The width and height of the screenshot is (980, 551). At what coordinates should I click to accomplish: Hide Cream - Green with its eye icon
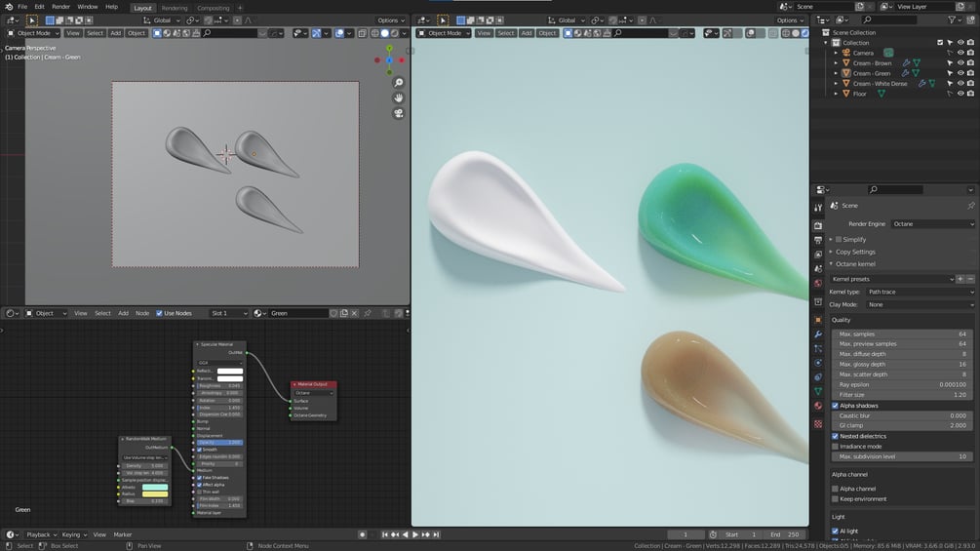[x=960, y=73]
